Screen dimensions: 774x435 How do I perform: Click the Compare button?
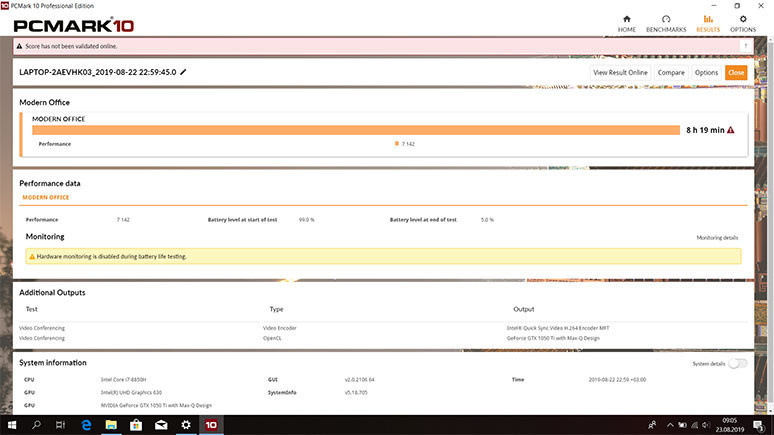pos(671,73)
